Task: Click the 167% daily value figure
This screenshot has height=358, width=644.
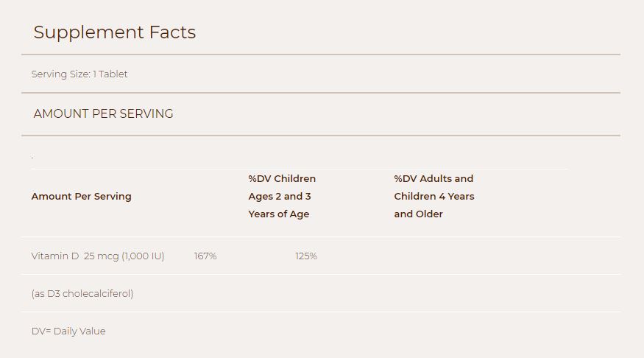Action: [205, 256]
